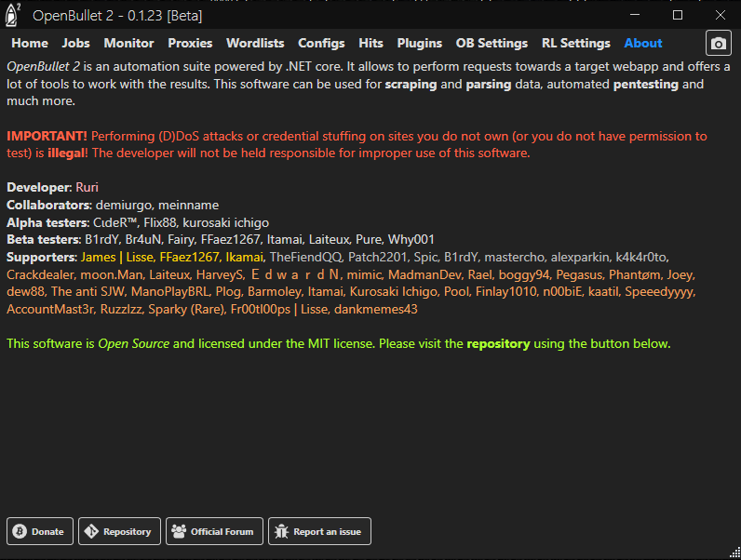
Task: Click the developer name Ruri
Action: 87,188
